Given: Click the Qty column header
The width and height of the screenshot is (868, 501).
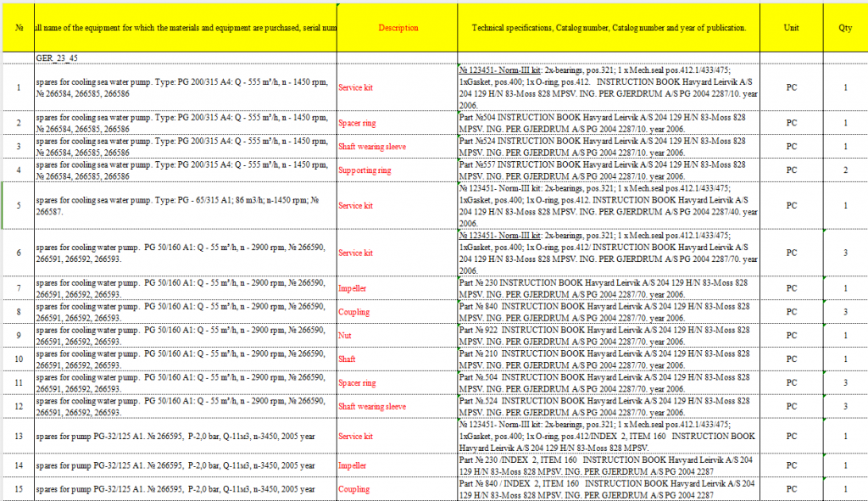Looking at the screenshot, I should click(845, 28).
